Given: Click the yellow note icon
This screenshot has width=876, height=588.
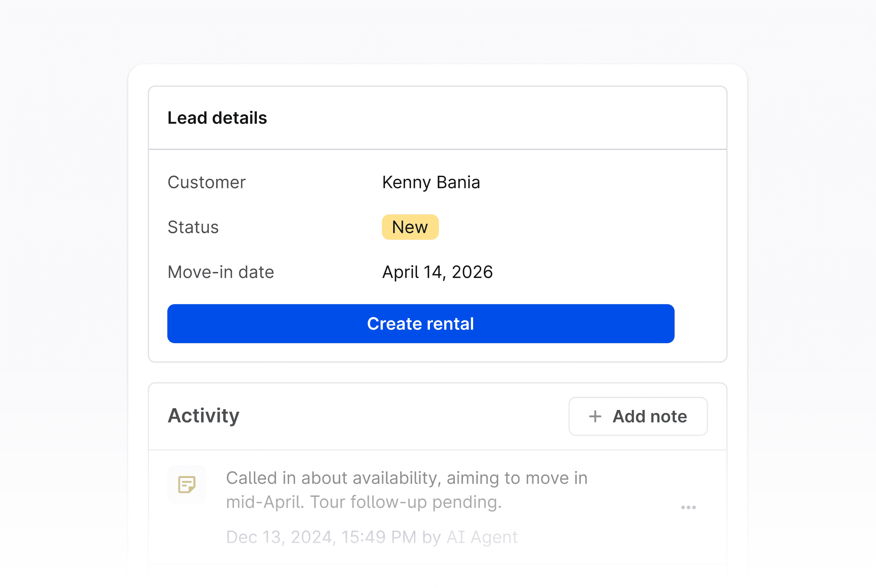Looking at the screenshot, I should 187,484.
